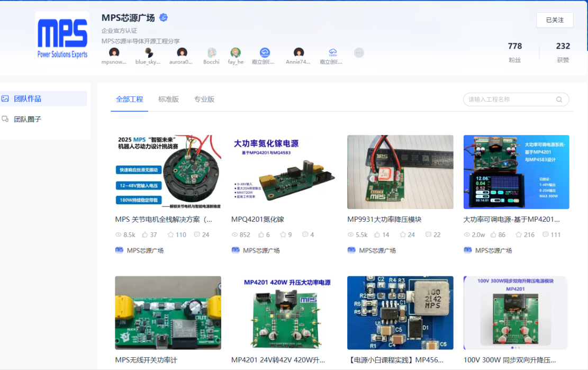Open the fay_he member avatar

[236, 52]
